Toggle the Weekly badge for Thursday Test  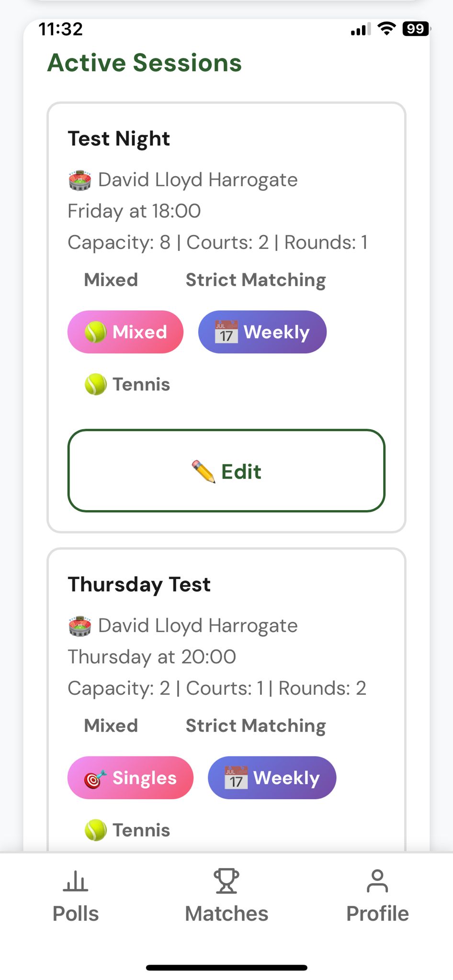(x=272, y=778)
